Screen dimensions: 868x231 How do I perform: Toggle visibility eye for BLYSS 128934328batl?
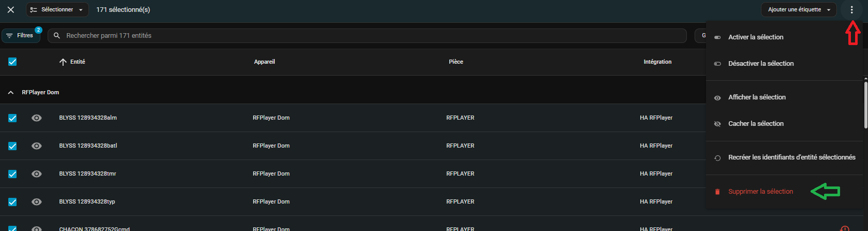point(36,146)
